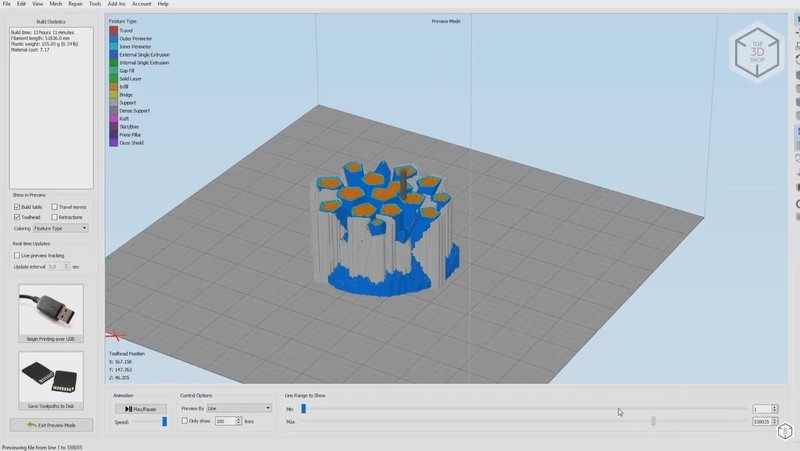800x451 pixels.
Task: Click the Top 3D Shop cube logo
Action: 755,52
